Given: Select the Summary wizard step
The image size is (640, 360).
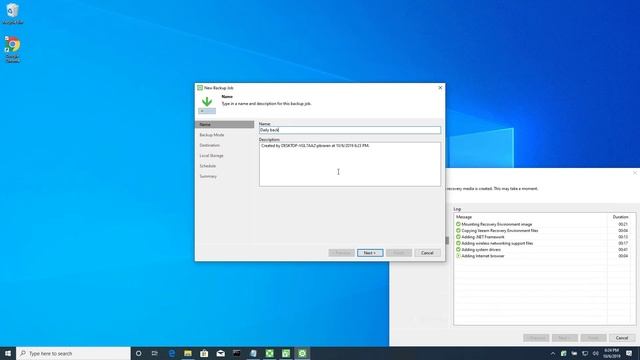Looking at the screenshot, I should [x=208, y=176].
